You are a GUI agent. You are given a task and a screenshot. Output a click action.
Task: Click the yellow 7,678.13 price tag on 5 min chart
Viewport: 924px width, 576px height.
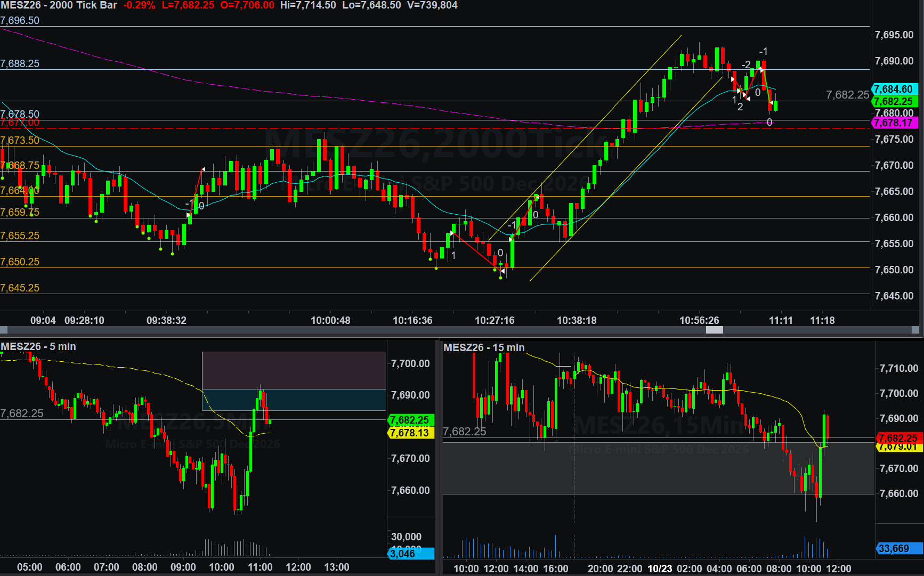[x=411, y=433]
